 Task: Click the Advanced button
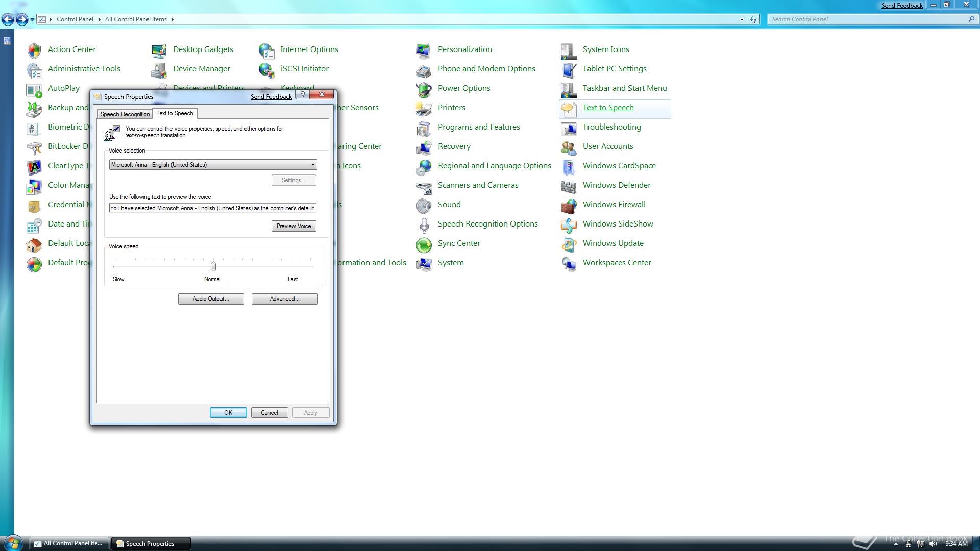coord(284,299)
